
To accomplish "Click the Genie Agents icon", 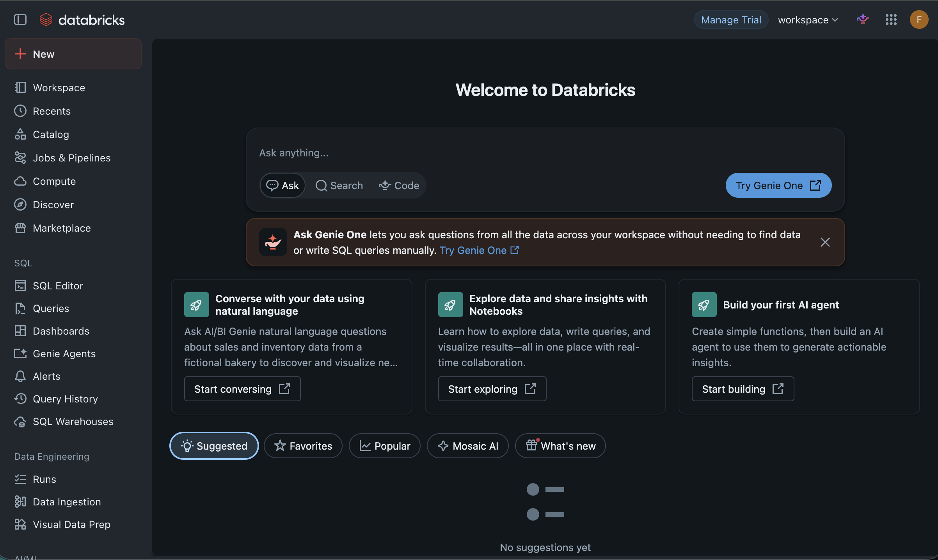I will (20, 353).
